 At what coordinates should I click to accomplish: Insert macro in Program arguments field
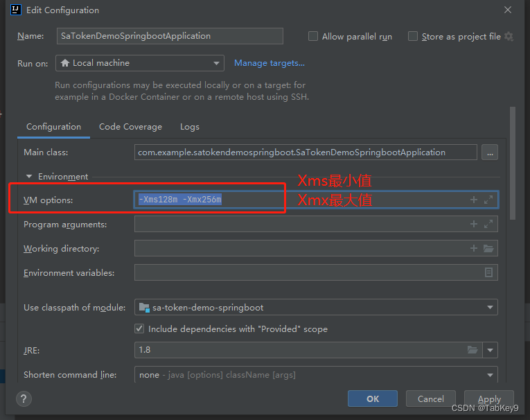pos(474,224)
